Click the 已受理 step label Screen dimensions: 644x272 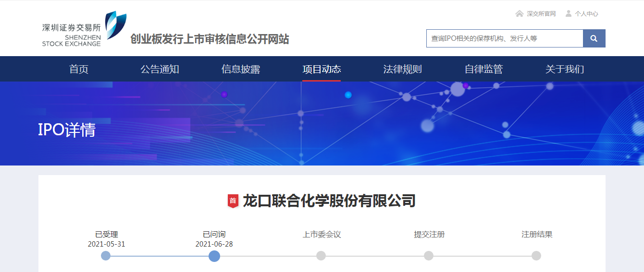[106, 235]
